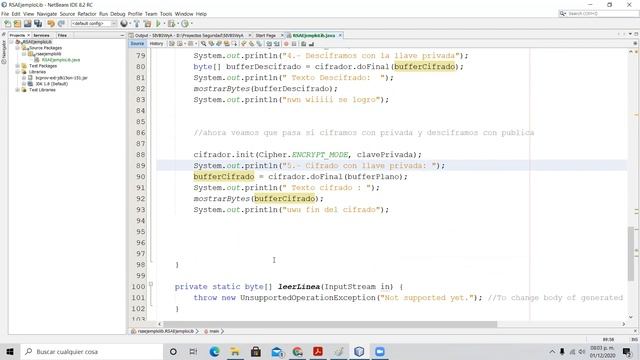Select RSAEjemploLib.java in project tree
640x360 pixels.
click(61, 60)
